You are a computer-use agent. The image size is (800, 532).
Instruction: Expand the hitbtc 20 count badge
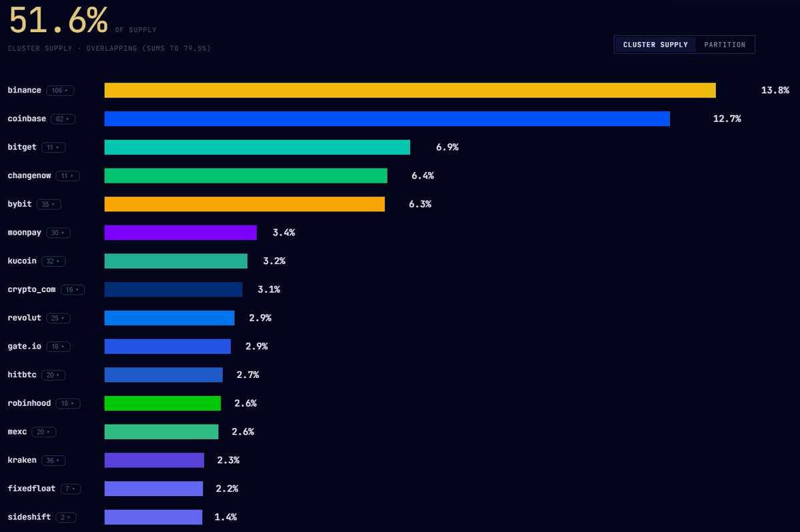tap(53, 375)
